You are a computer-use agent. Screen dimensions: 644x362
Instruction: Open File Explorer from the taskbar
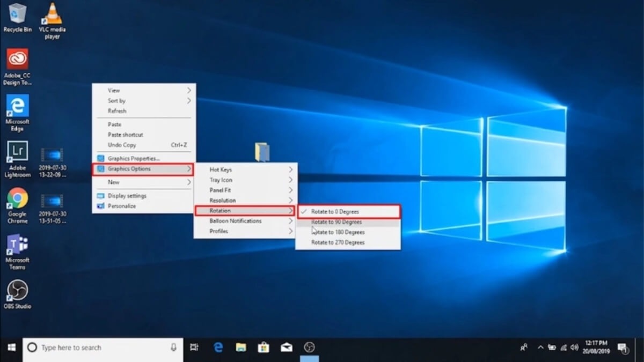[240, 348]
